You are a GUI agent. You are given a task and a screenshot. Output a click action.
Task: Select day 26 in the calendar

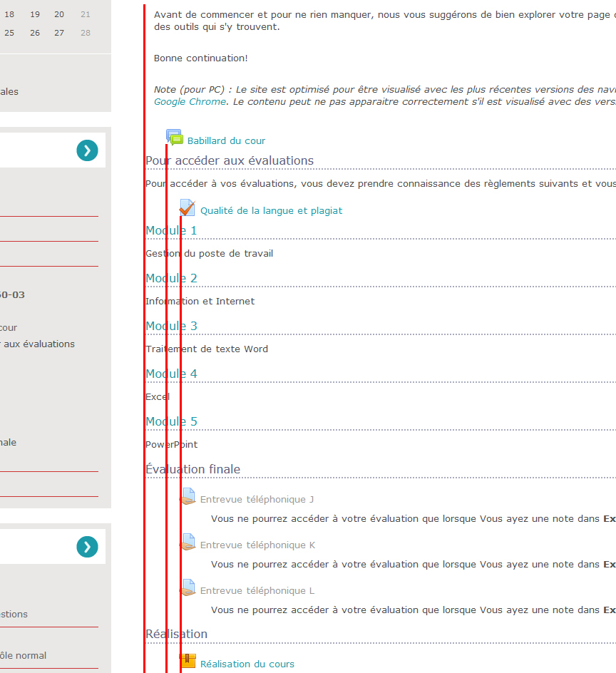[x=35, y=33]
